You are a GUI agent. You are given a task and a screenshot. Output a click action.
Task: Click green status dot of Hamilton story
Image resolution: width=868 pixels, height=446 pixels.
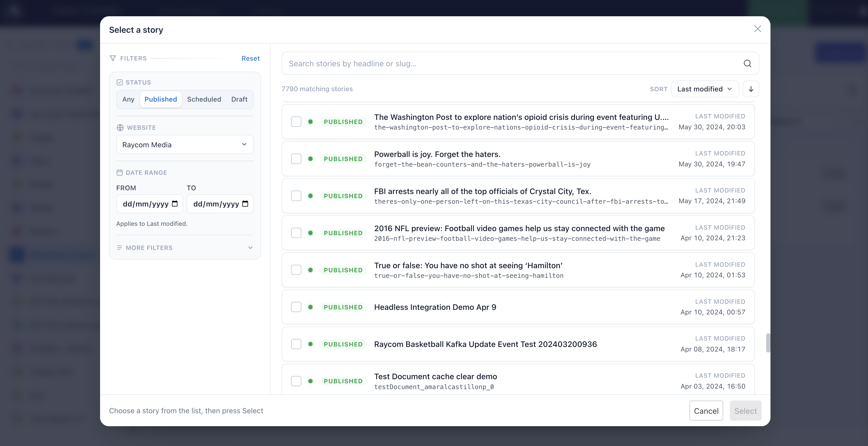click(310, 270)
